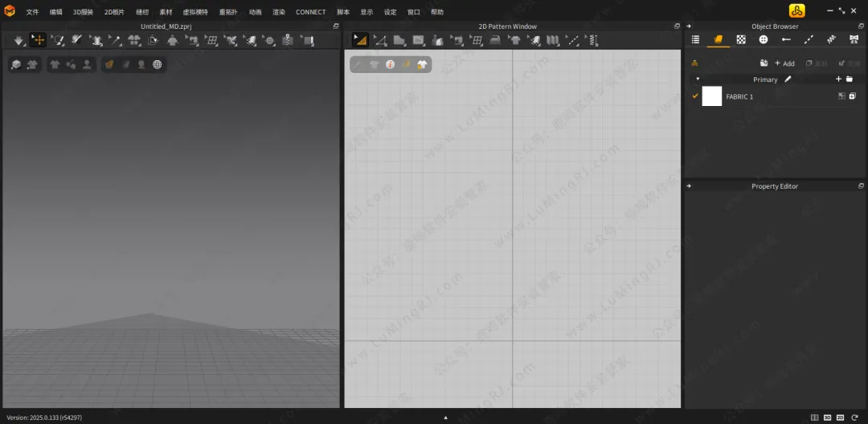Image resolution: width=868 pixels, height=424 pixels.
Task: Click the simulate down-arrow icon
Action: coord(18,40)
